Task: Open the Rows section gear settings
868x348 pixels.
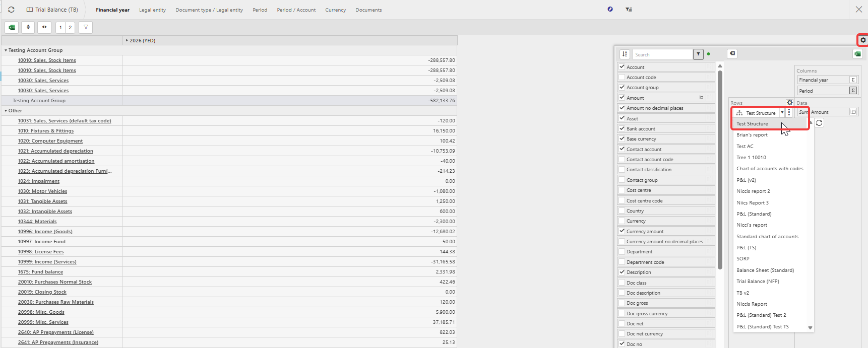Action: (790, 102)
